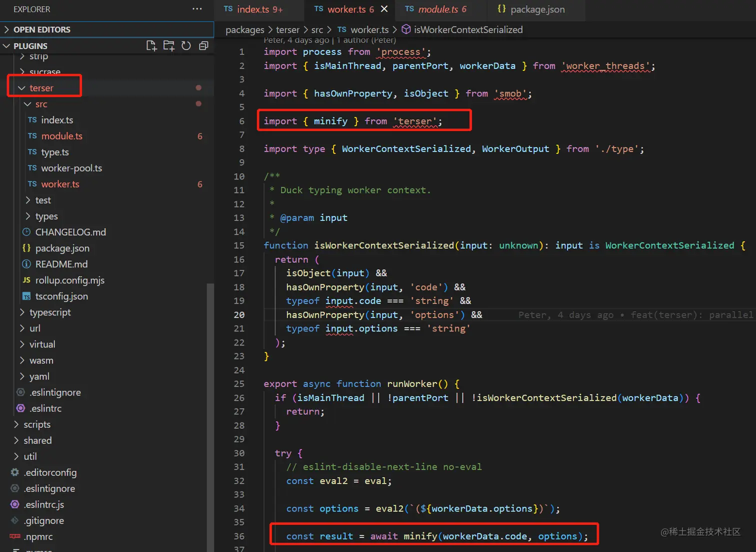Click the 'smob' import string on line 4

[510, 93]
